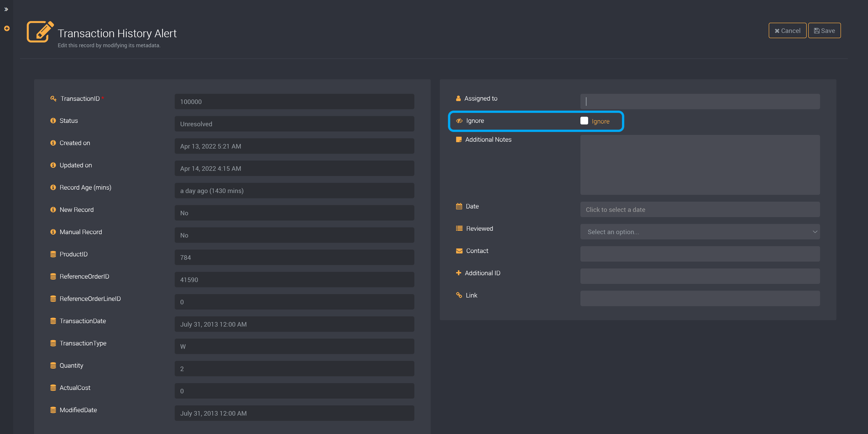Click the ProductID value 784
The height and width of the screenshot is (434, 868).
coord(294,257)
